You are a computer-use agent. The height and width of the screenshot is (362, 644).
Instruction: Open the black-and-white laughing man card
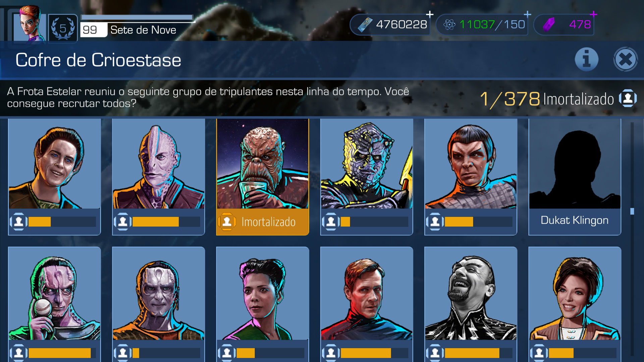click(471, 304)
